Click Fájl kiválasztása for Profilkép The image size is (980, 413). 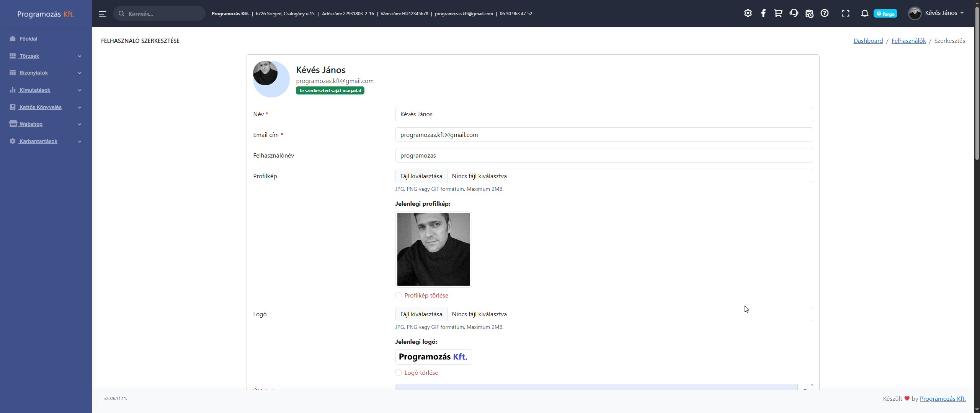(421, 176)
